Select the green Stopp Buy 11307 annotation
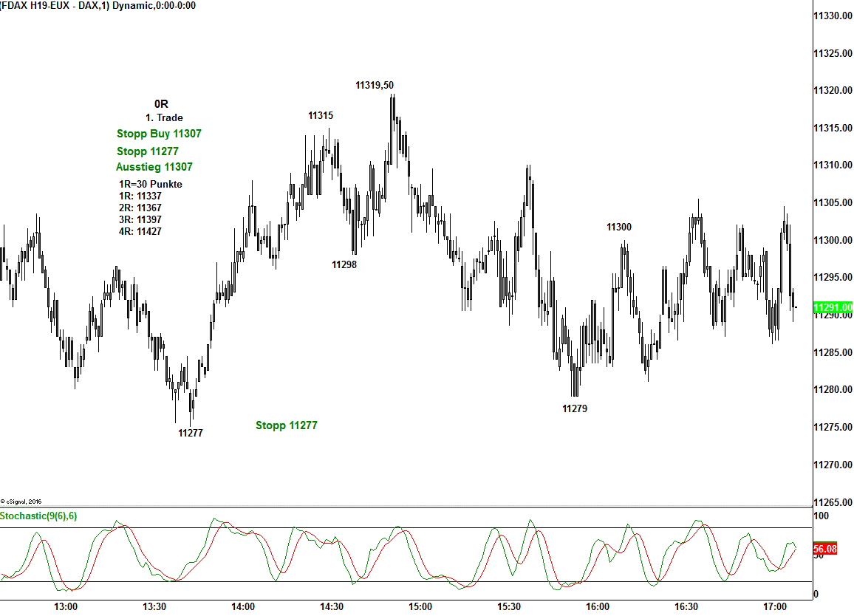Screen dimensions: 854x616 click(x=159, y=134)
